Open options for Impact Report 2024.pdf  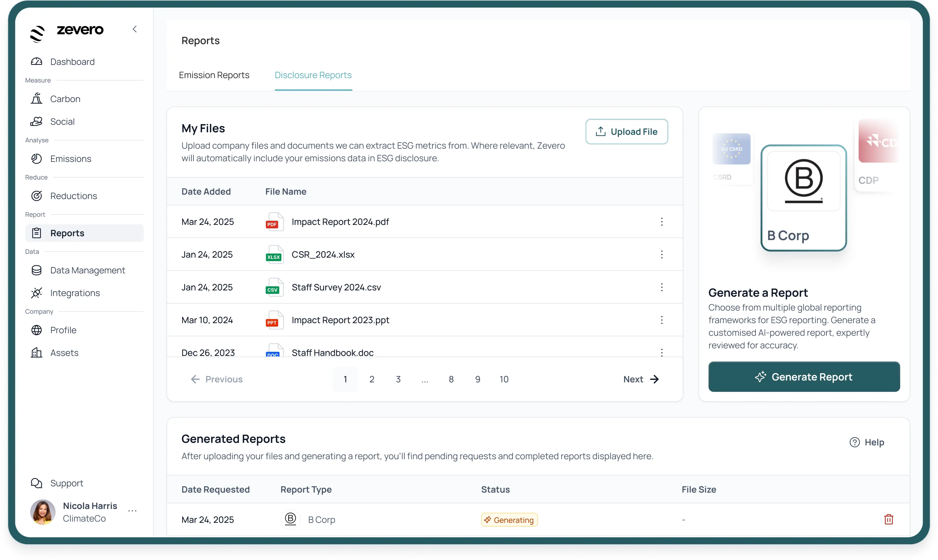click(662, 221)
